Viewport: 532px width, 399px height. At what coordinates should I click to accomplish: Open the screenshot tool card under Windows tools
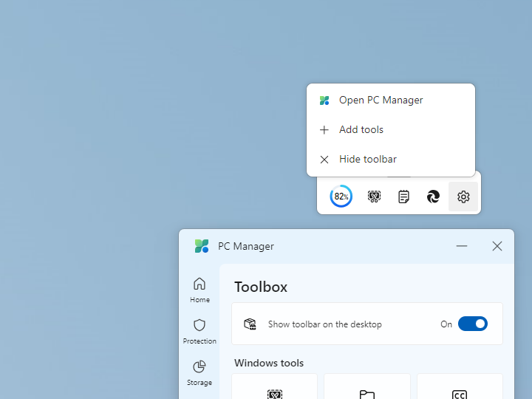pyautogui.click(x=274, y=386)
